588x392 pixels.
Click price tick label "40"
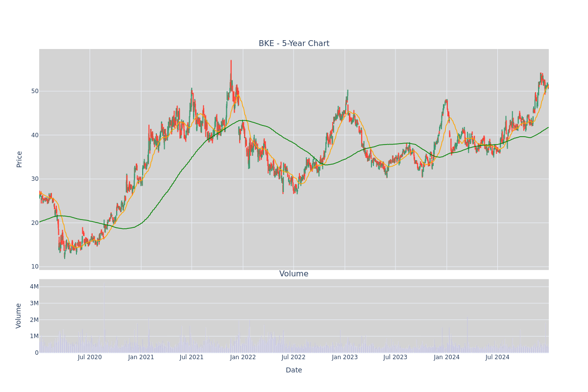(x=35, y=135)
